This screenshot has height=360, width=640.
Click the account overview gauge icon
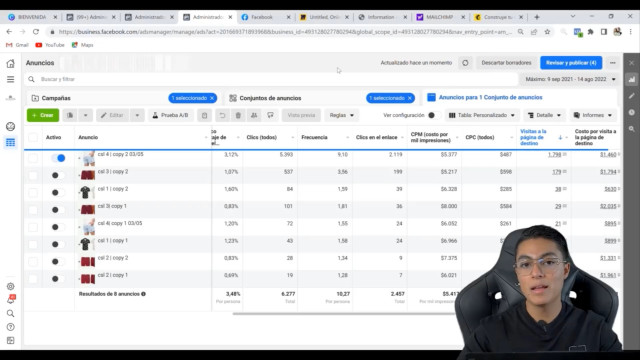pos(11,127)
